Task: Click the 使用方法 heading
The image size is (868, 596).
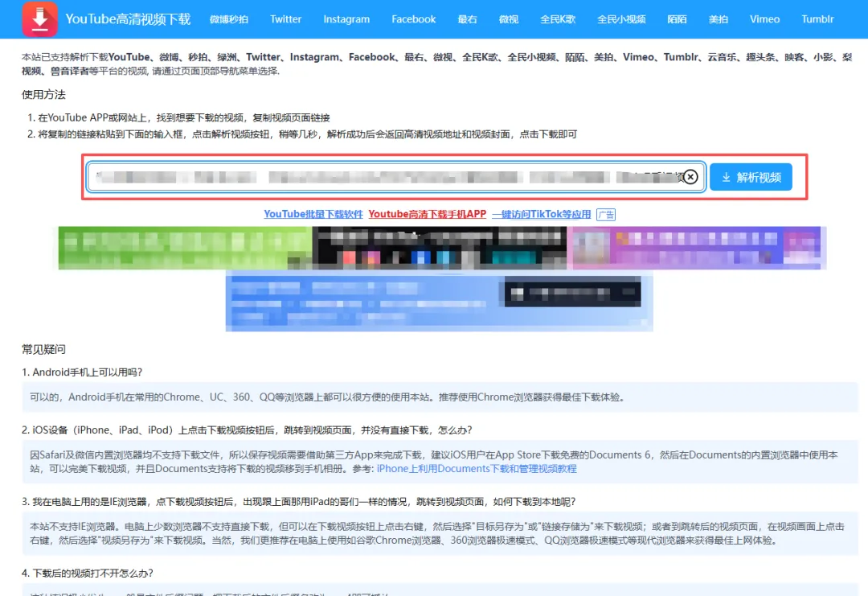Action: 43,95
